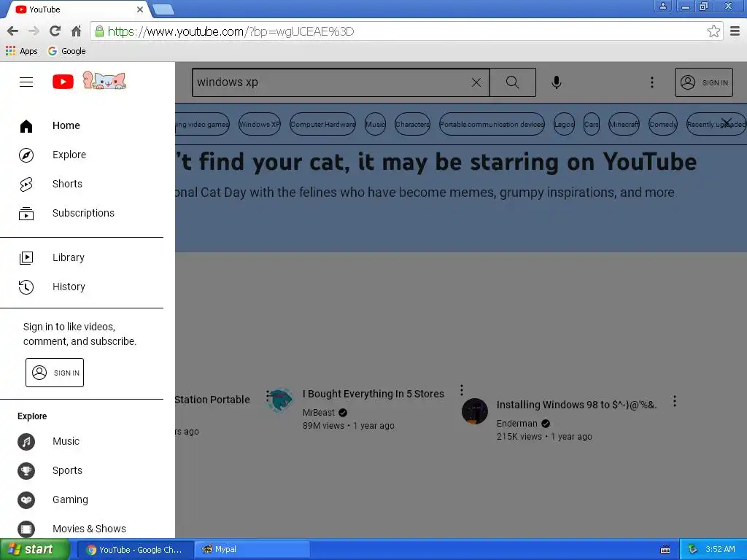This screenshot has width=747, height=560.
Task: Select the Music filter chip
Action: pos(375,124)
